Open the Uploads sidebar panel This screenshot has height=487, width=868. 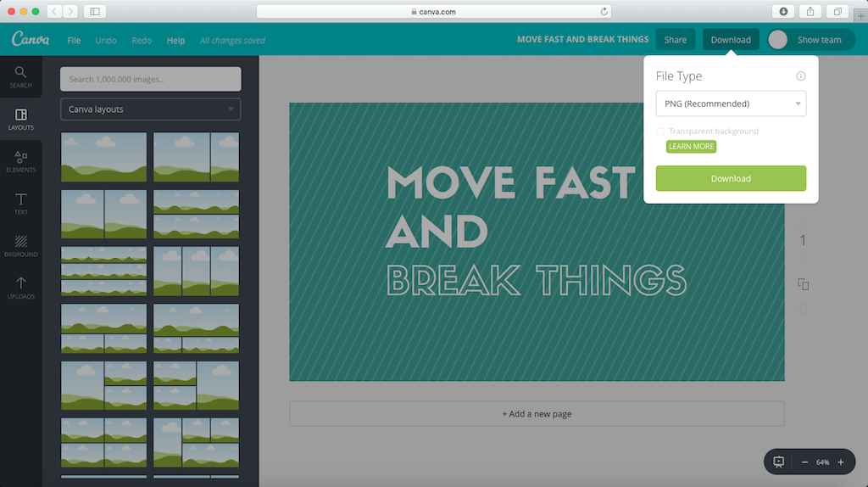click(x=20, y=288)
